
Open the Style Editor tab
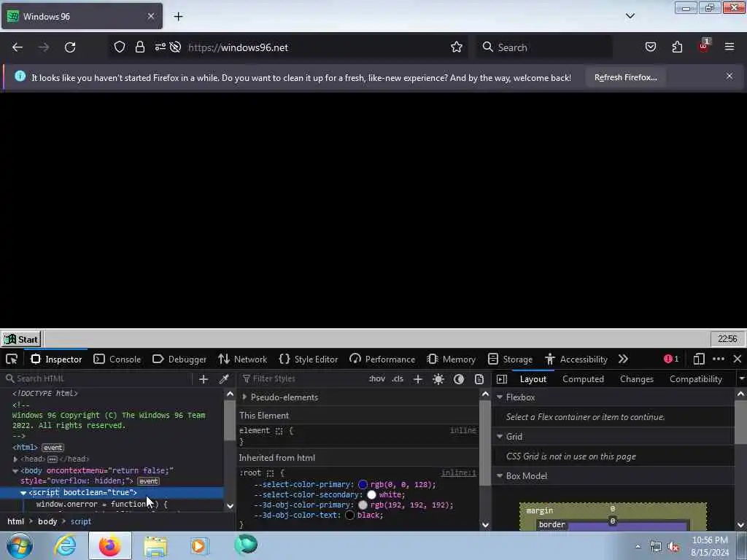pos(309,359)
